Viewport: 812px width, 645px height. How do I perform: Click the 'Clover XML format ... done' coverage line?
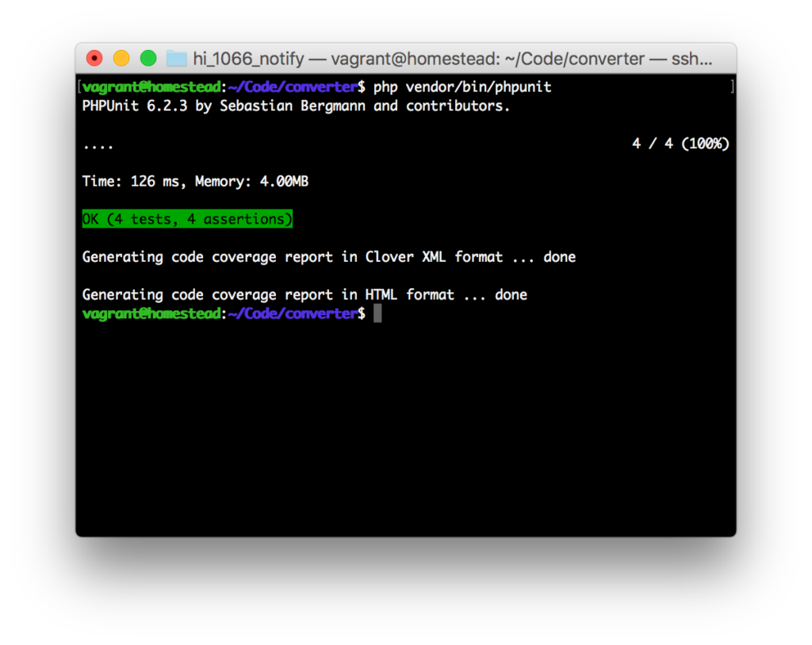[x=329, y=257]
